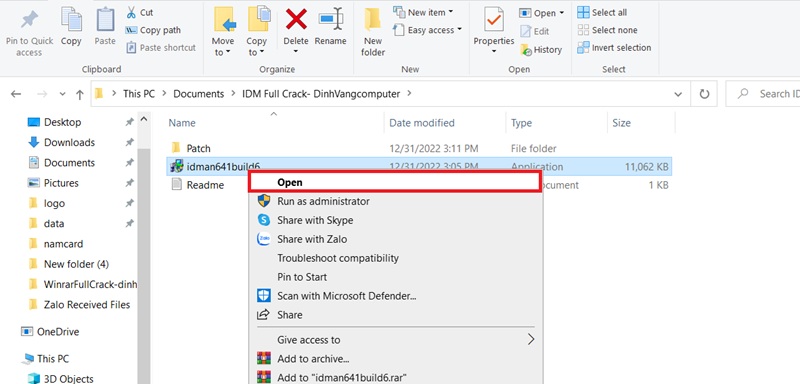
Task: Open 3D Objects in navigation pane
Action: point(68,378)
